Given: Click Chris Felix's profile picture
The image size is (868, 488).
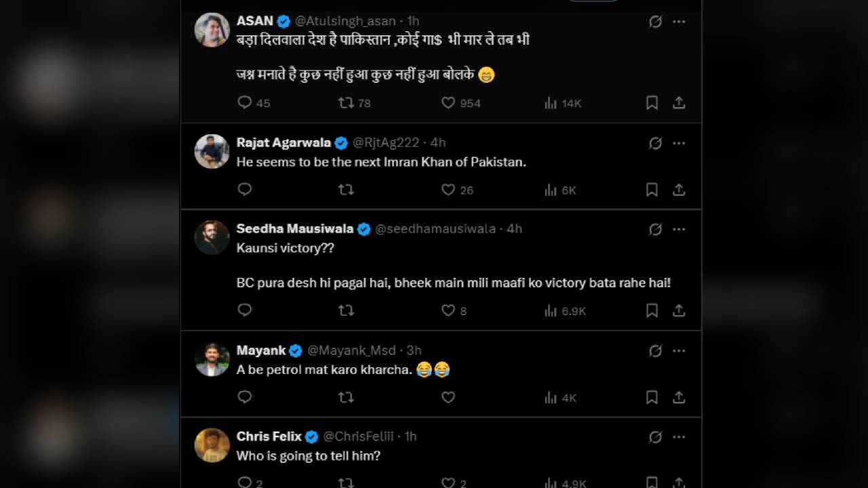Looking at the screenshot, I should [x=212, y=445].
